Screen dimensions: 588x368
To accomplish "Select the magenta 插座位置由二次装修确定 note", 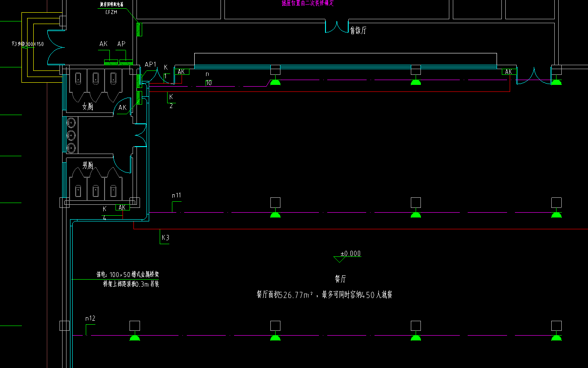I will [x=308, y=3].
